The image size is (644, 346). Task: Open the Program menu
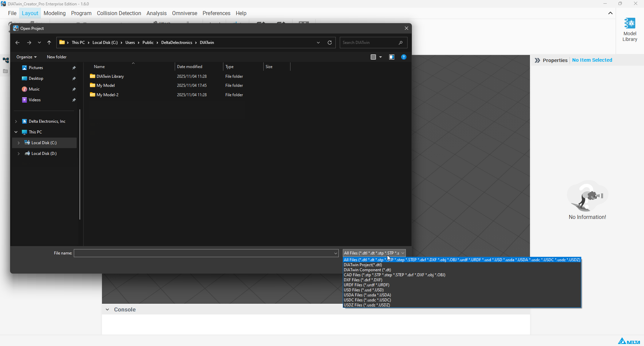click(x=81, y=13)
